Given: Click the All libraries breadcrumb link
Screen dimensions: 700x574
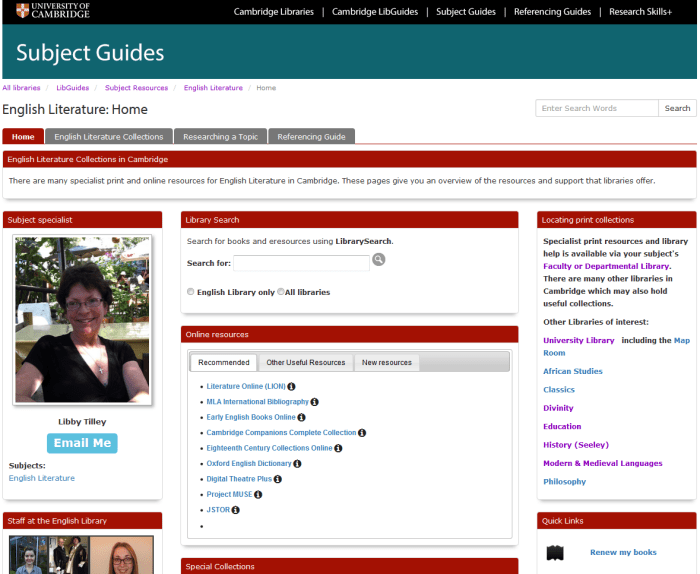Looking at the screenshot, I should coord(21,88).
